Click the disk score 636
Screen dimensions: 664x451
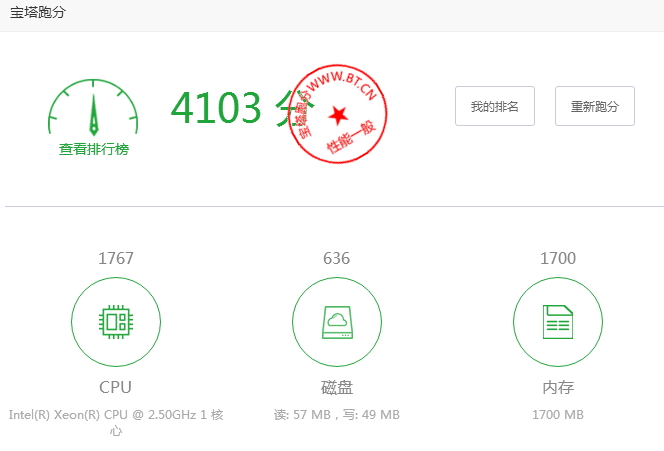336,259
